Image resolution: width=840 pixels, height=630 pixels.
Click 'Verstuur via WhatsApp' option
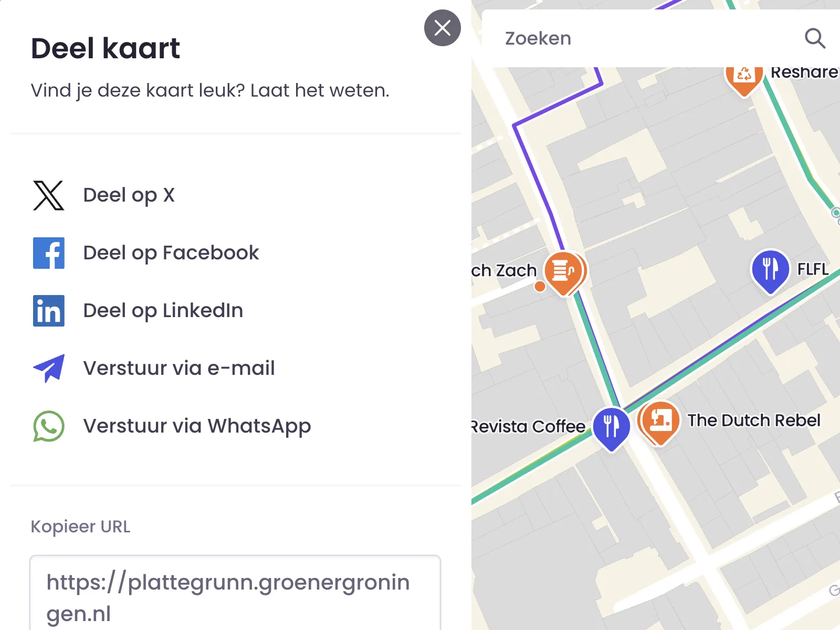point(197,426)
